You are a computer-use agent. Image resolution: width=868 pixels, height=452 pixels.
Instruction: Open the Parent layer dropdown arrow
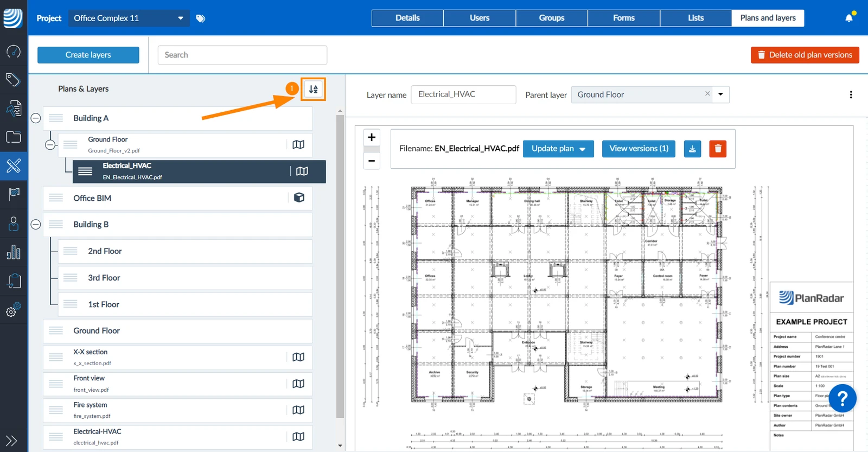pyautogui.click(x=720, y=94)
